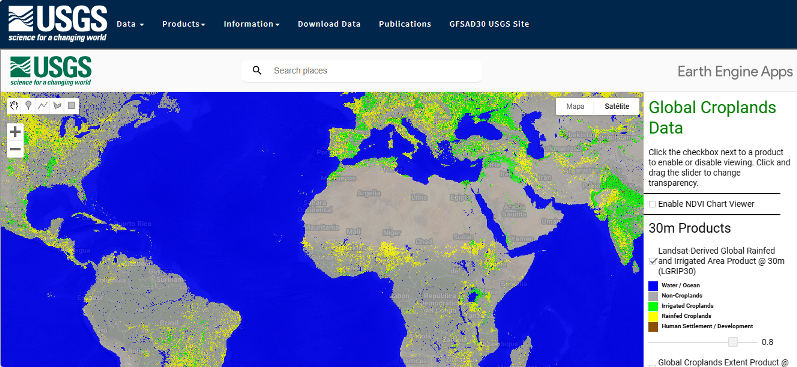Click the Irrigated Croplands legend label
797x367 pixels.
tap(687, 306)
